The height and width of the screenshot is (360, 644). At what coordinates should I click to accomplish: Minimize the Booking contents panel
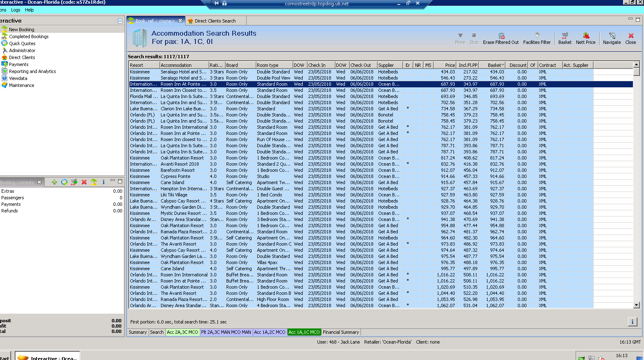pos(113,181)
